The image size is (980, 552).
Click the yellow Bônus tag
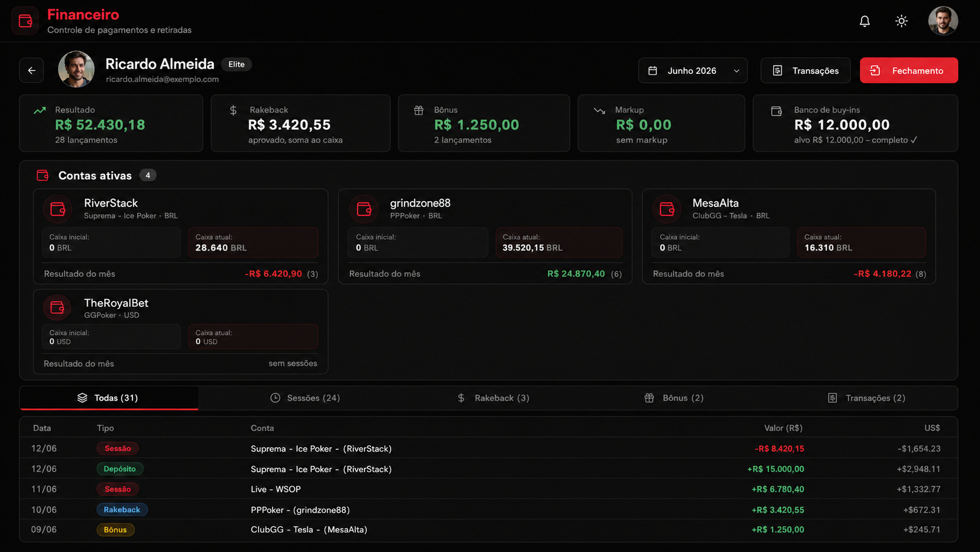[115, 530]
